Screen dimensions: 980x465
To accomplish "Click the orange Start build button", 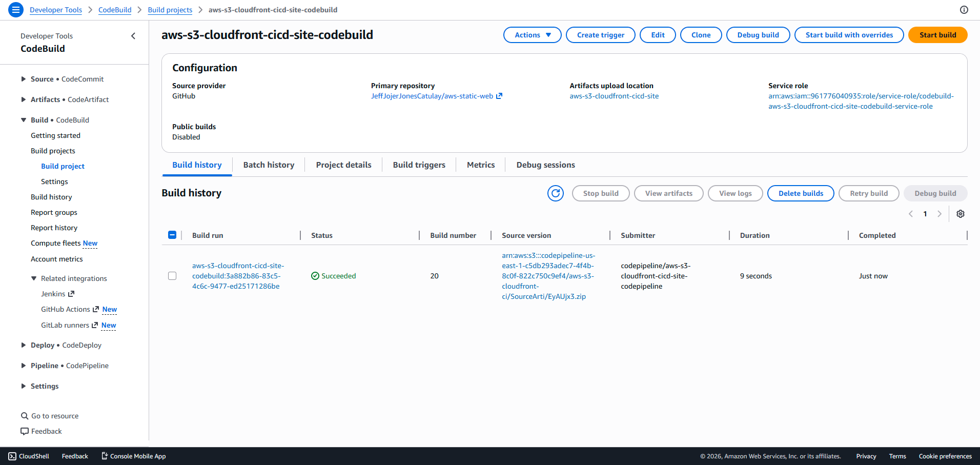I will [x=937, y=35].
